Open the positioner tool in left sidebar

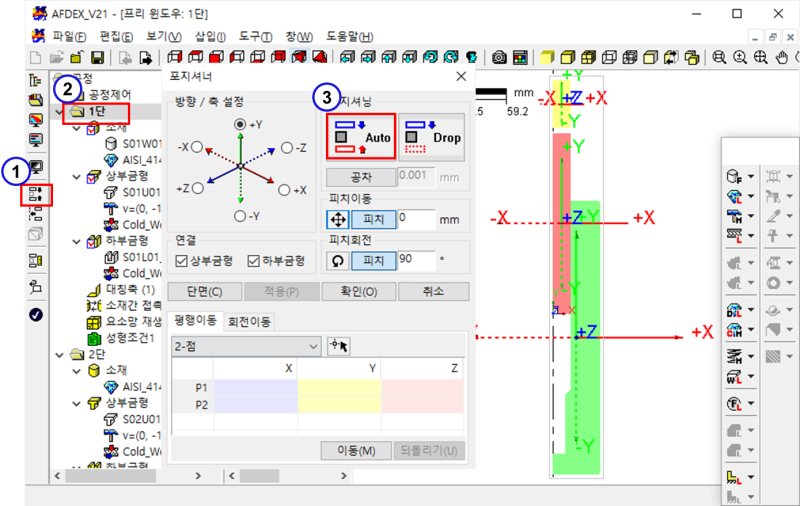(36, 193)
